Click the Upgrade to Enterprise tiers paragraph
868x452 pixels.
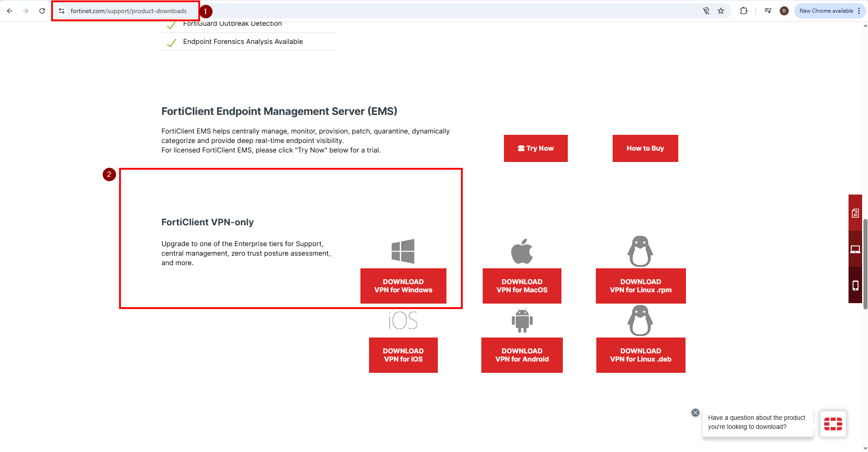click(246, 253)
